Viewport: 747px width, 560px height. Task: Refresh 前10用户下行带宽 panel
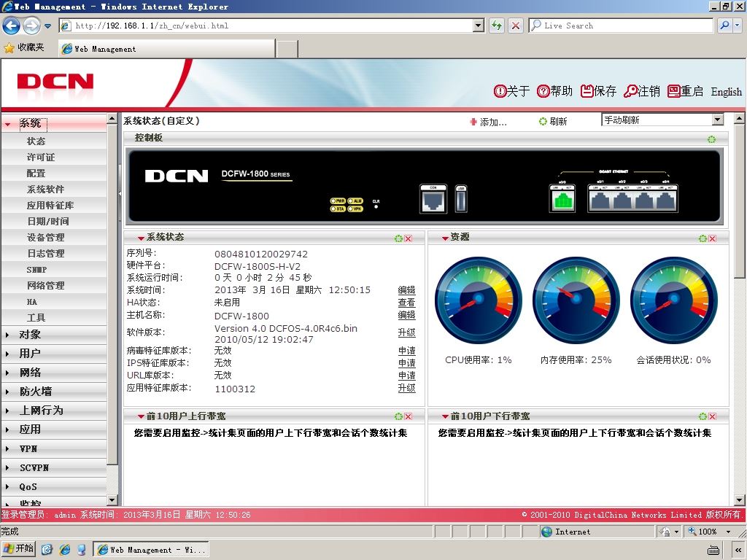click(x=703, y=416)
